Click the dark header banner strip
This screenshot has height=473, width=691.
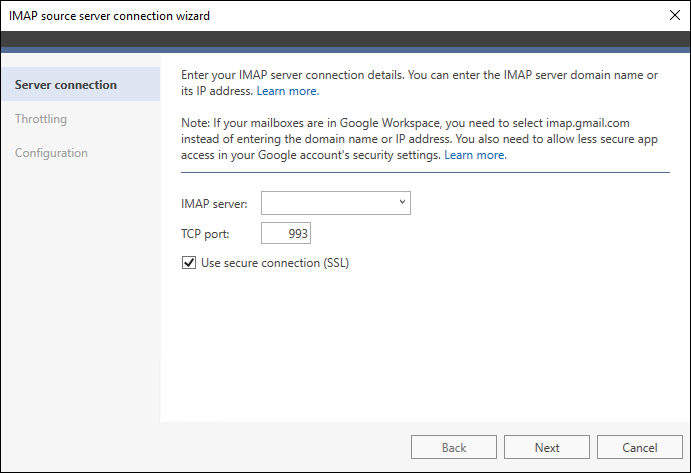point(346,39)
